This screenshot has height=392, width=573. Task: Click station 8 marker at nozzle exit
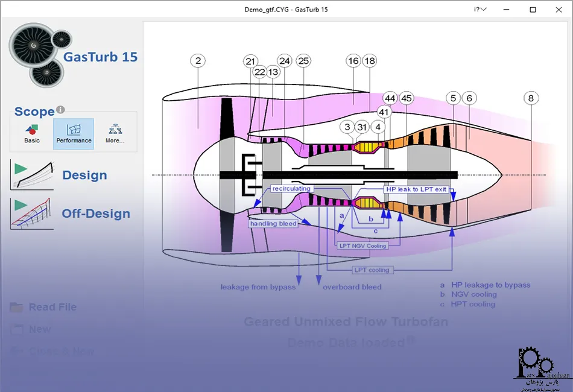(531, 98)
